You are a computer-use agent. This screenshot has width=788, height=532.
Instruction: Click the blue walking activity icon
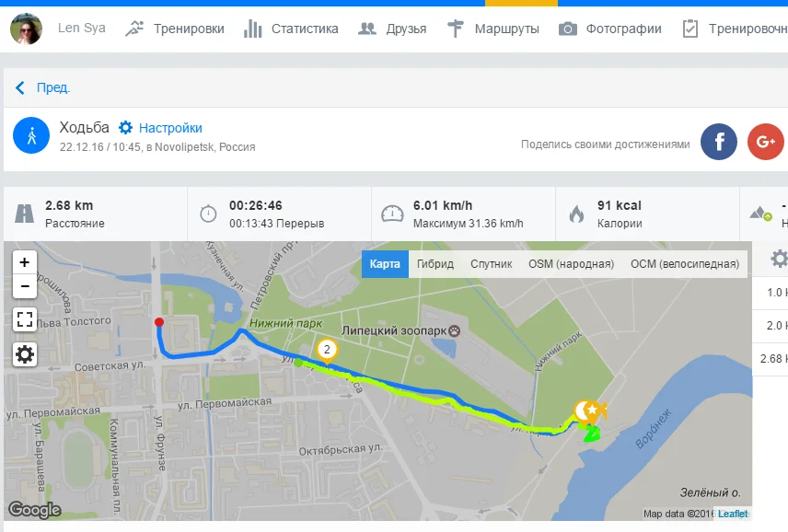click(x=31, y=135)
